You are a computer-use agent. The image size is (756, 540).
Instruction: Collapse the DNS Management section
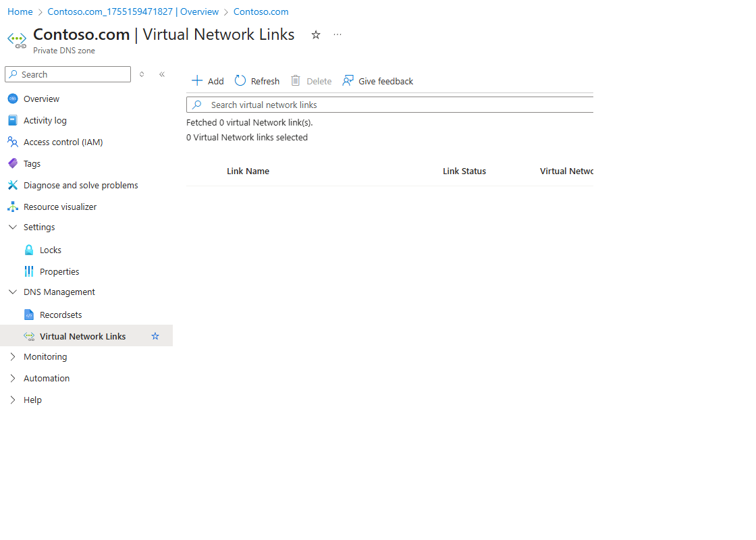pyautogui.click(x=13, y=292)
